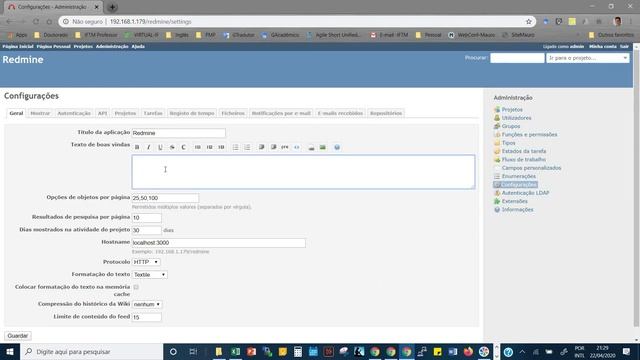Open Task View on taskbar

(193, 351)
